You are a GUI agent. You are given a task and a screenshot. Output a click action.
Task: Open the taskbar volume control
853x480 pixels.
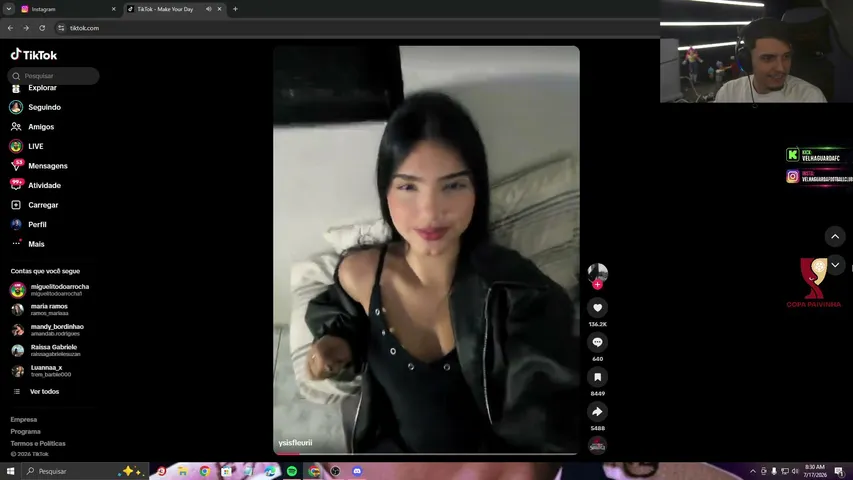coord(795,471)
